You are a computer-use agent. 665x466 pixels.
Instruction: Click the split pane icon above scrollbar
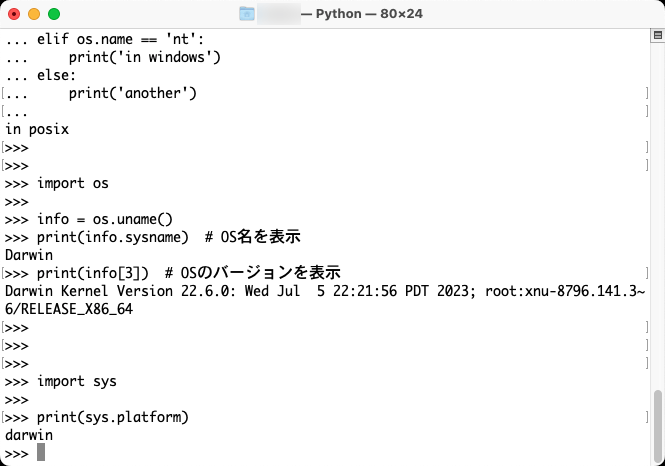click(657, 35)
